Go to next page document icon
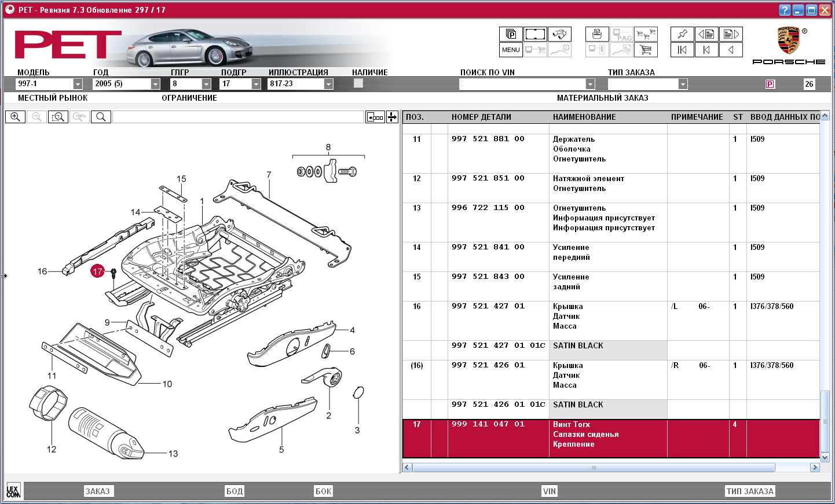Image resolution: width=835 pixels, height=504 pixels. pos(731,34)
